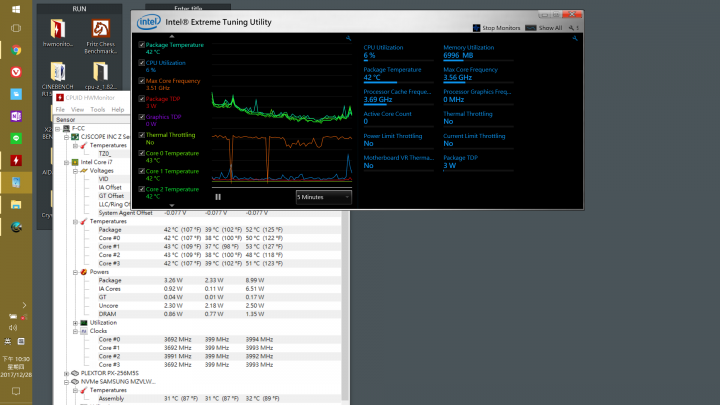Click the Sensor column header

92,119
